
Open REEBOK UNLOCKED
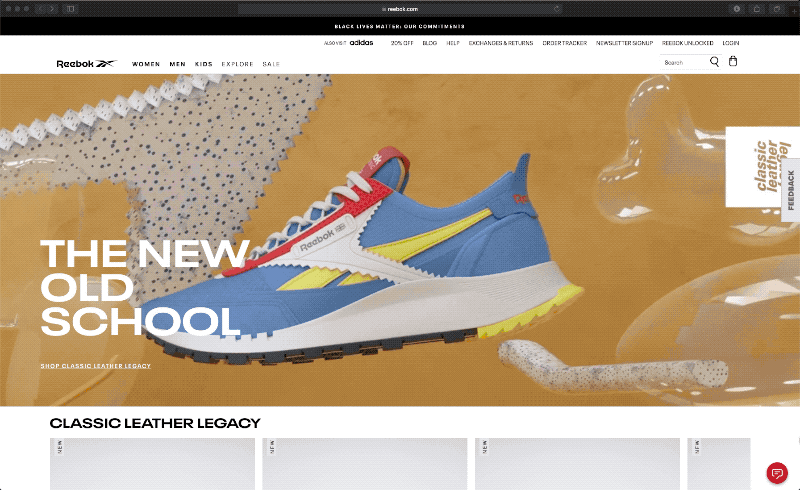click(688, 43)
